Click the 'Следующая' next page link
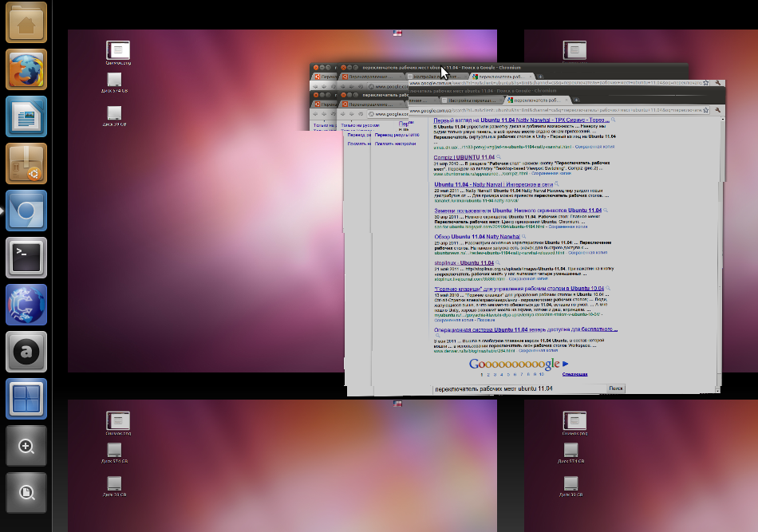This screenshot has width=758, height=532. coord(574,373)
